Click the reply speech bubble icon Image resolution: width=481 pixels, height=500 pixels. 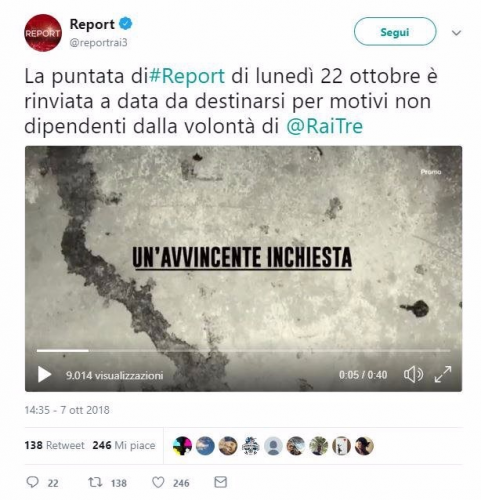[x=32, y=482]
